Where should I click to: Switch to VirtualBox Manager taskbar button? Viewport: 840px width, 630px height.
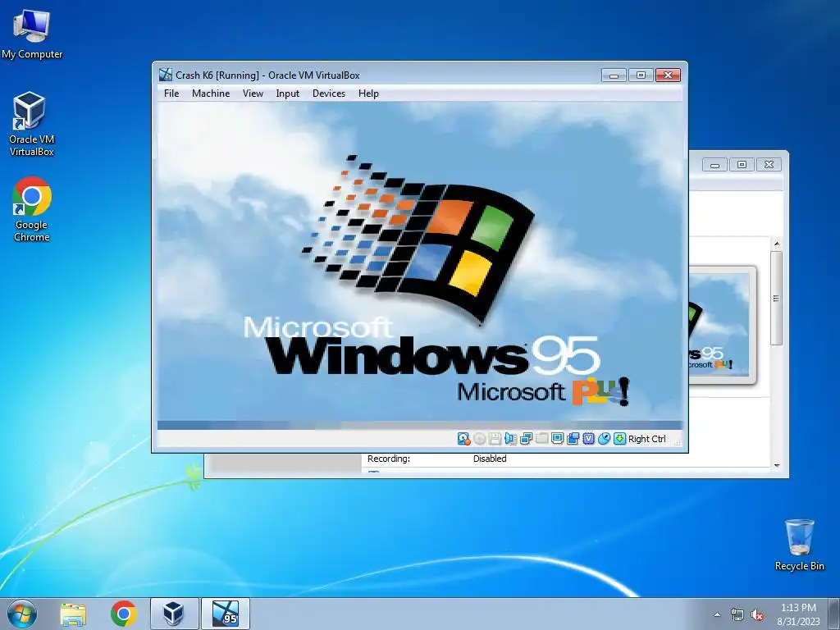pos(174,614)
